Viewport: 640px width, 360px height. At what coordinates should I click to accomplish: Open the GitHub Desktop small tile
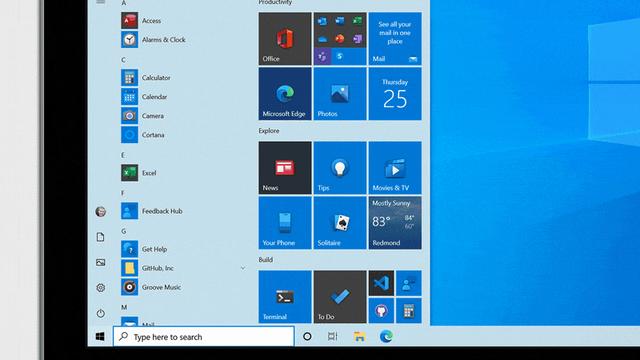click(381, 311)
